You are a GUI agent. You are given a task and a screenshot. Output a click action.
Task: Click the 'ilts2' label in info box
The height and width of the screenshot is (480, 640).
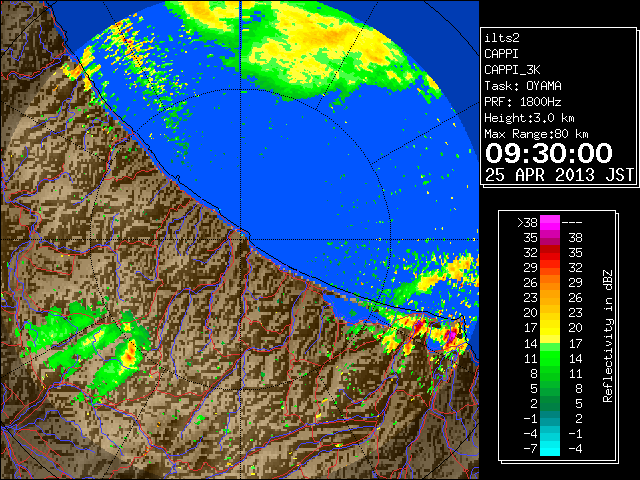click(502, 38)
